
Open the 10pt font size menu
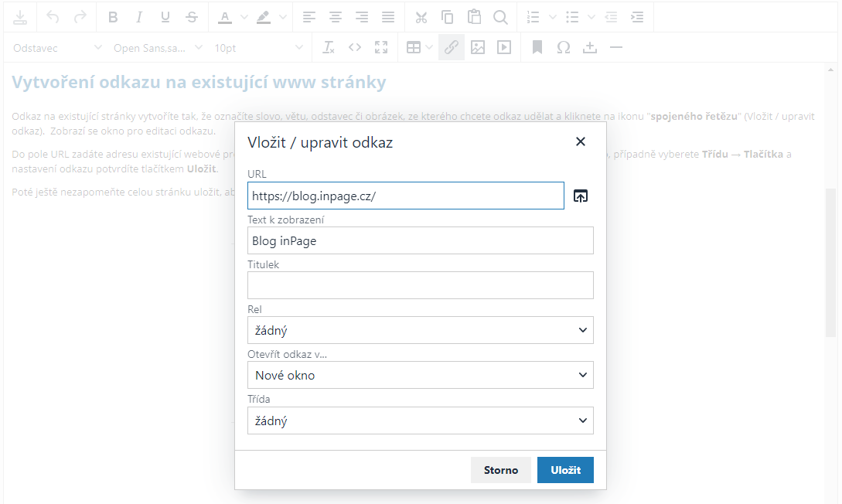pos(258,48)
